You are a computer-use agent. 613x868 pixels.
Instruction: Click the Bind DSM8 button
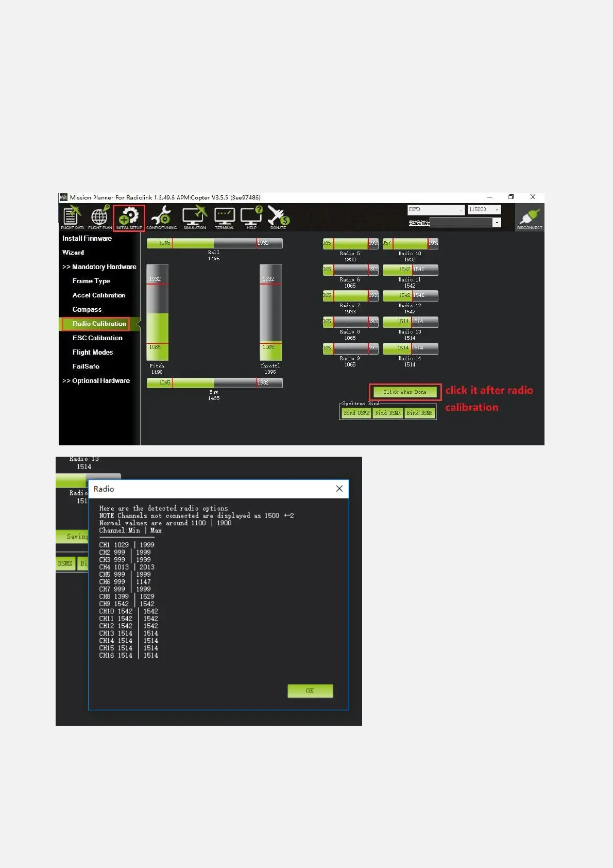pyautogui.click(x=419, y=413)
